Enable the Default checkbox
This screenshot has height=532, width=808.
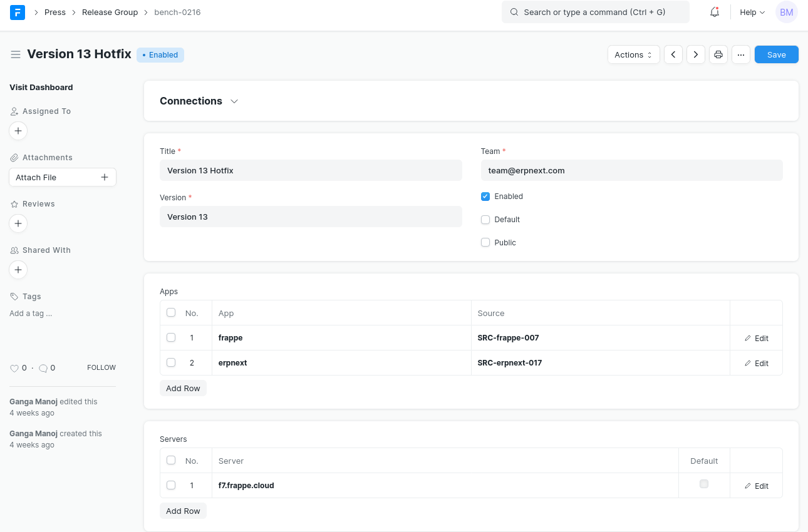coord(485,220)
